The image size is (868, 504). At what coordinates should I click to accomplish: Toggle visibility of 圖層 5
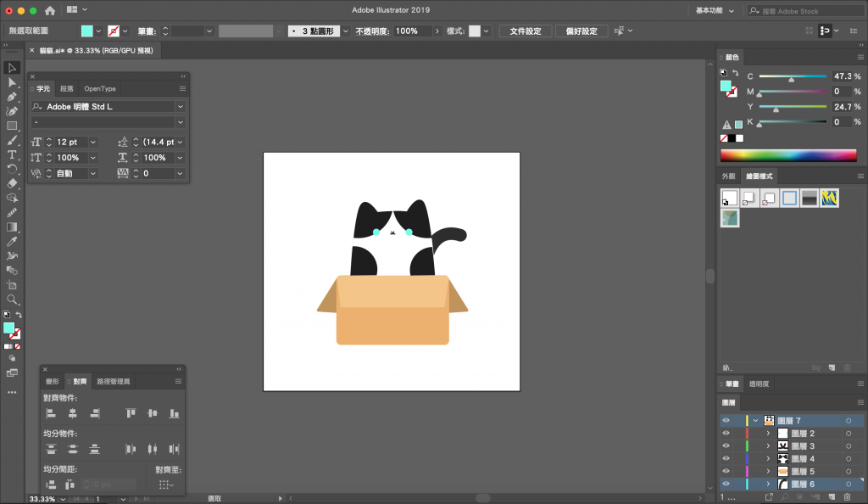(726, 471)
